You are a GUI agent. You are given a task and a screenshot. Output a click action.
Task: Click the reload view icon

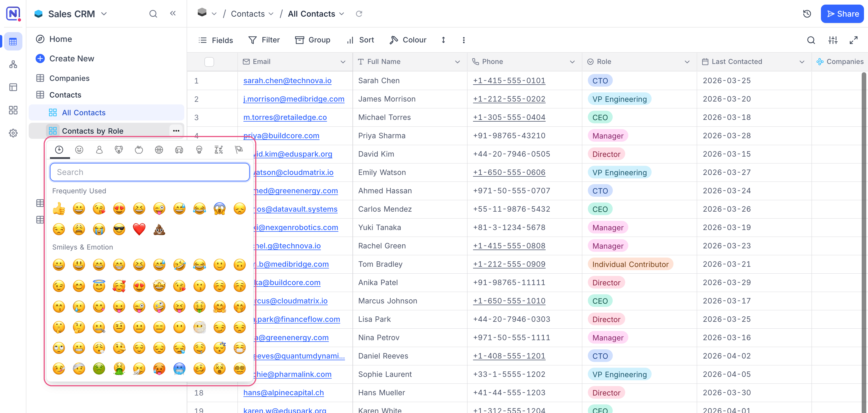coord(359,14)
